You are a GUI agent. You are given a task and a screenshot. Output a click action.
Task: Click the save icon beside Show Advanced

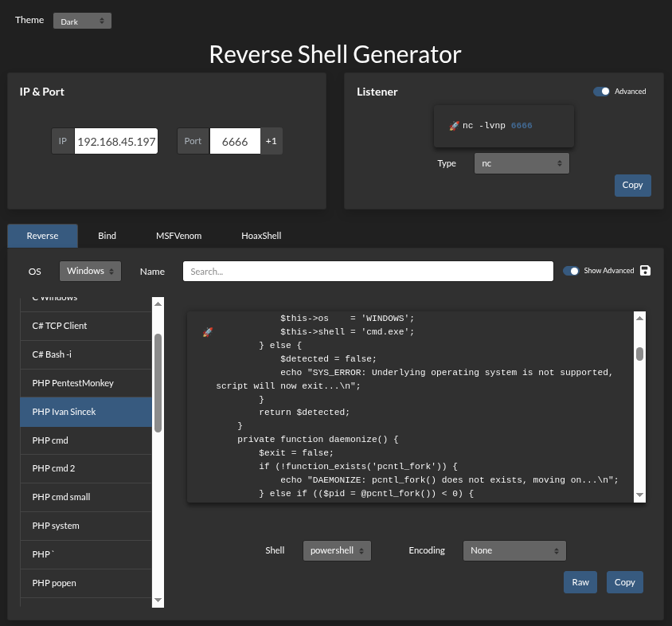(x=645, y=271)
